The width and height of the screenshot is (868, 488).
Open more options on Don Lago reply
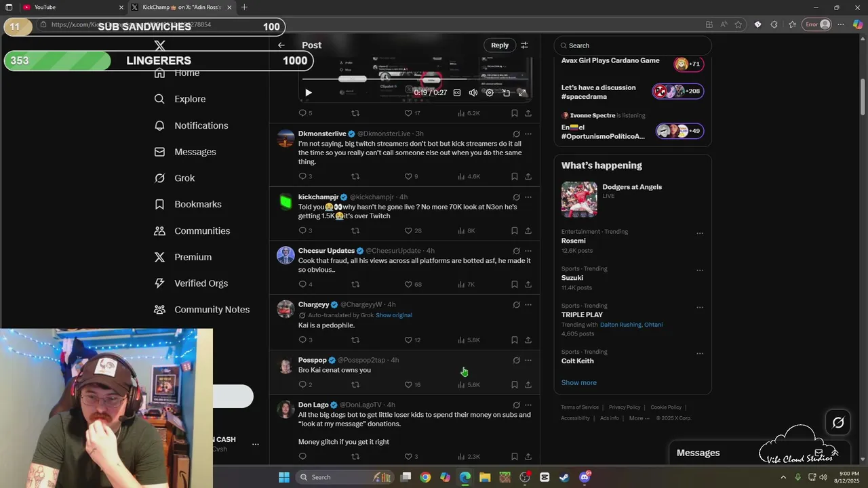[x=528, y=405]
